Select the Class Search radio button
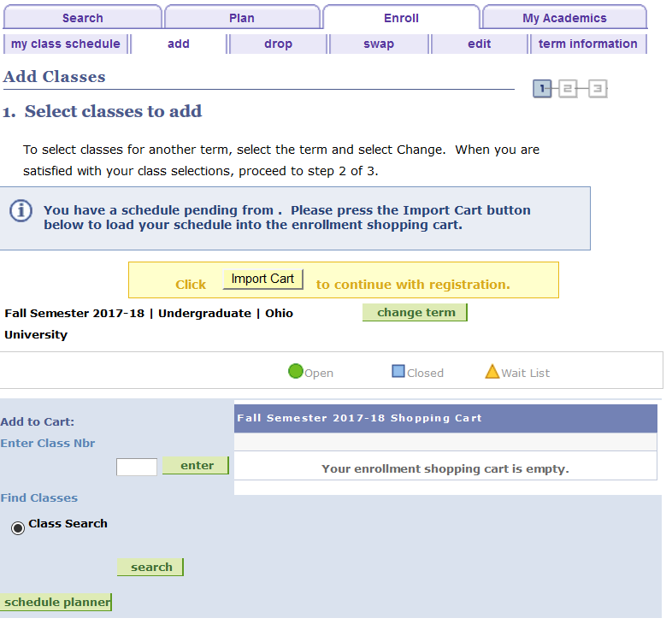This screenshot has height=624, width=672. pyautogui.click(x=18, y=527)
